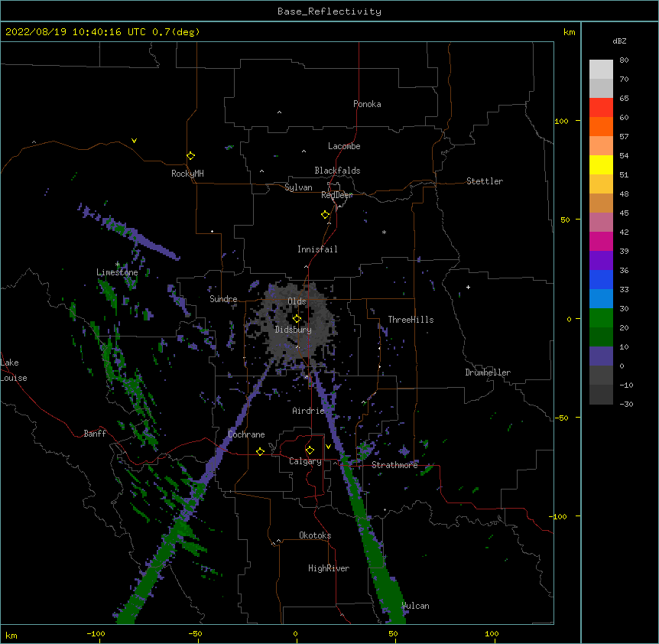
Task: Click the RockyMH town label
Action: pyautogui.click(x=187, y=174)
